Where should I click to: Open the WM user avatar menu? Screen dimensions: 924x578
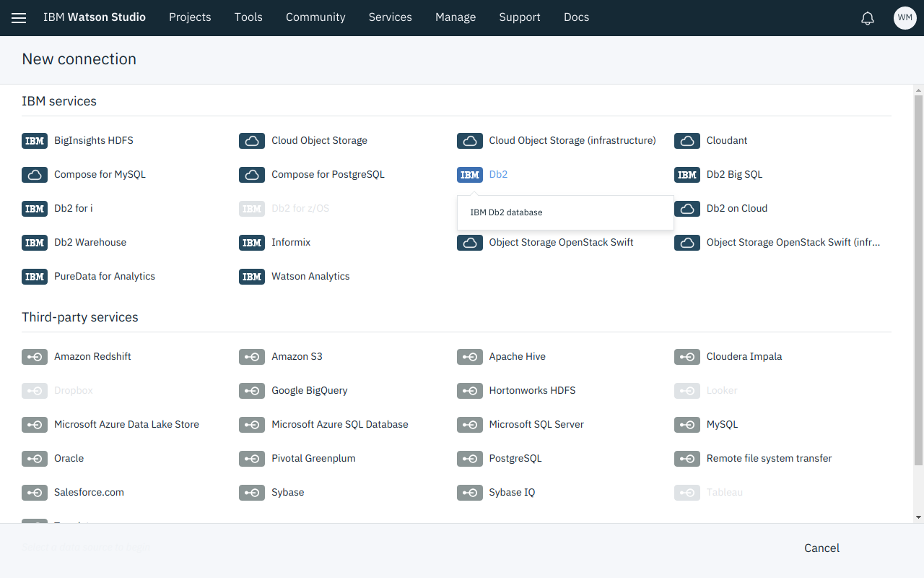coord(905,18)
